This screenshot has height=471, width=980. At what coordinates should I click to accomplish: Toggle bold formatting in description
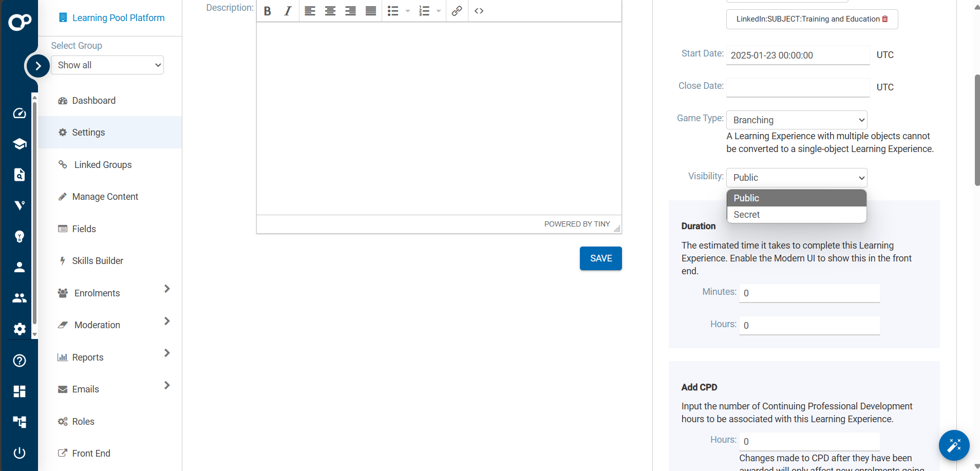click(x=267, y=11)
